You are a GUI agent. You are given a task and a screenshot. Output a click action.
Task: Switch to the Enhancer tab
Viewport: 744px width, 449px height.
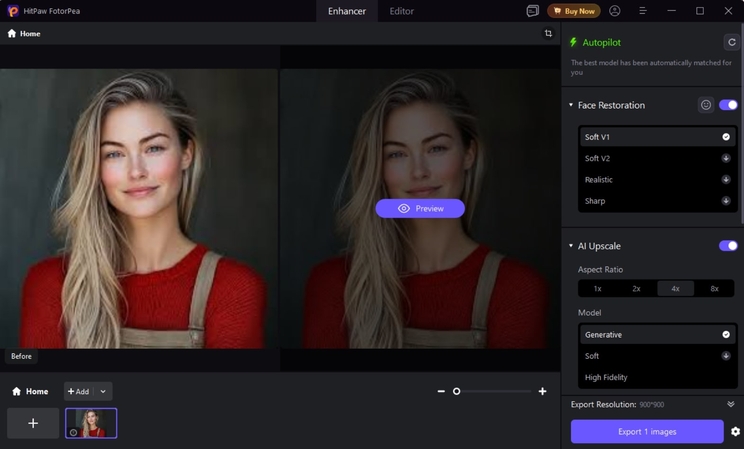(347, 11)
